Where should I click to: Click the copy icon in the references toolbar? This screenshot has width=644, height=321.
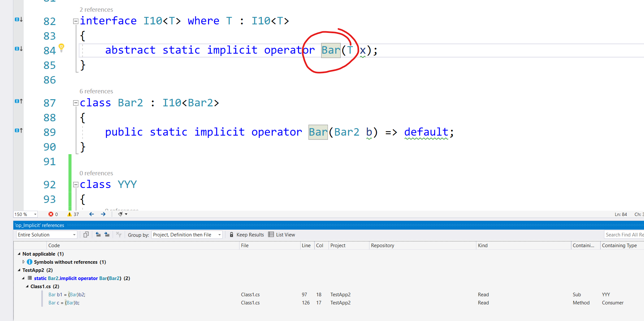coord(85,234)
